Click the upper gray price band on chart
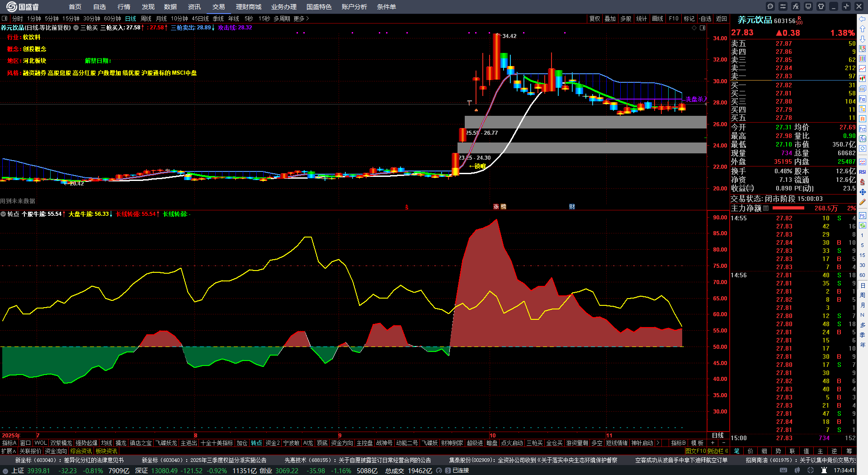The image size is (868, 475). (x=585, y=122)
